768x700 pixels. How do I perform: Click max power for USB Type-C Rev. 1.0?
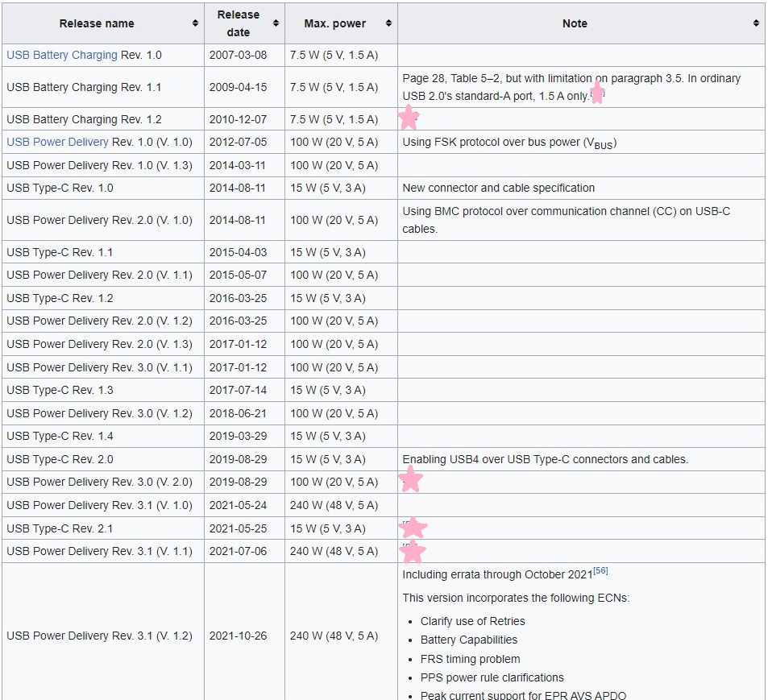pyautogui.click(x=328, y=188)
